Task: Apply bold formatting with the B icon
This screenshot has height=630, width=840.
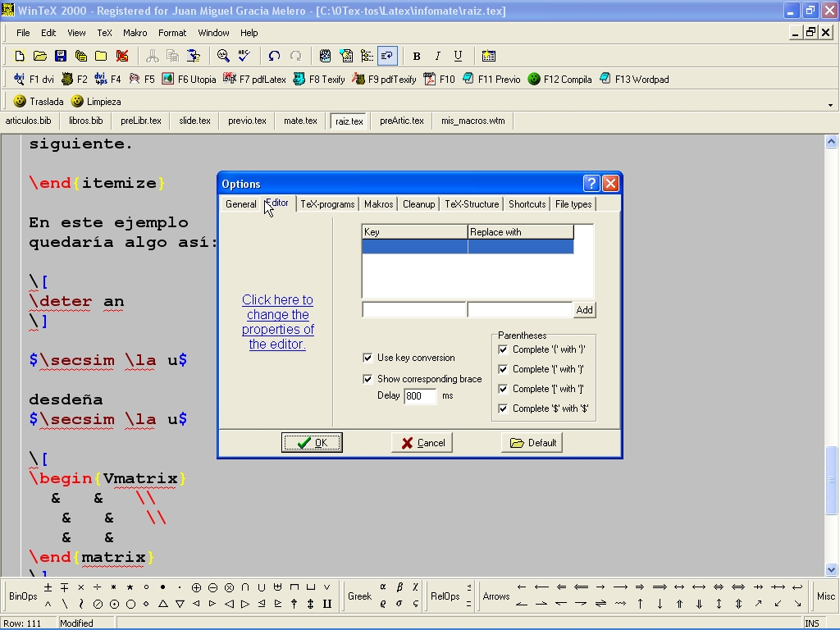Action: 417,56
